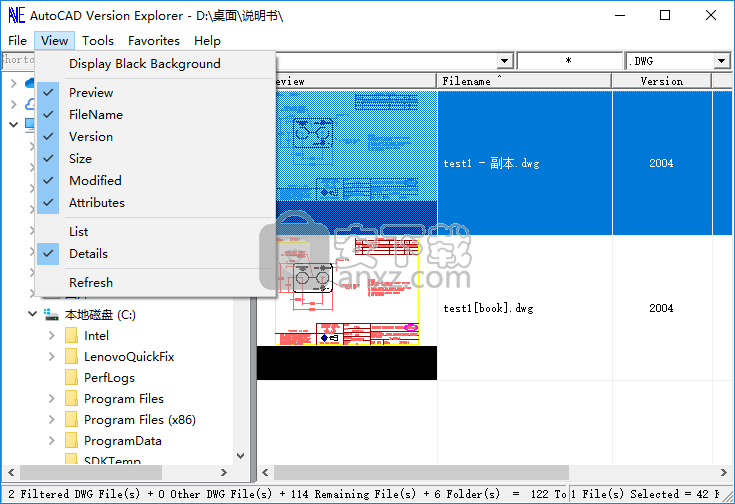
Task: Open the Help menu
Action: [x=207, y=41]
